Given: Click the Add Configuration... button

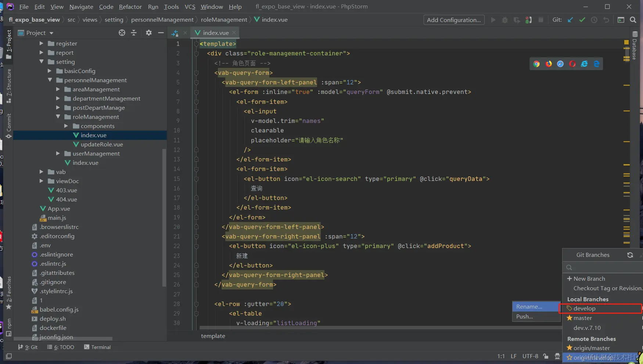Looking at the screenshot, I should point(454,20).
